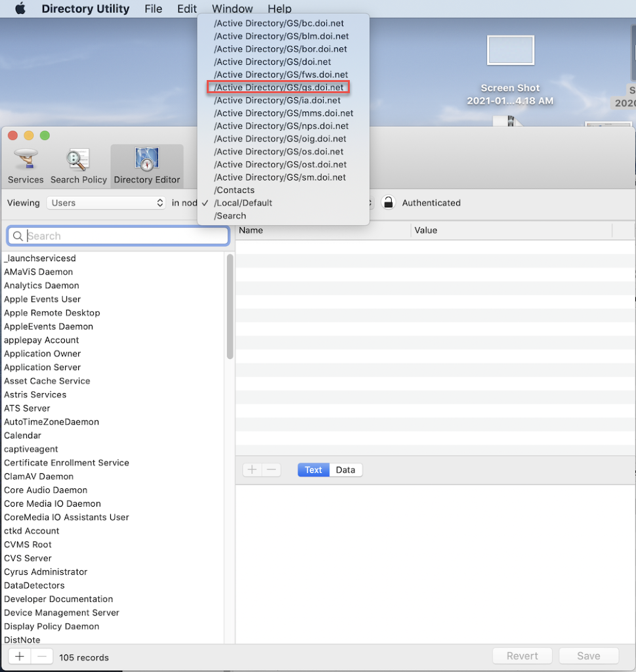Choose /Active Directory/GS/ost.doi.net node
636x672 pixels.
pos(284,165)
